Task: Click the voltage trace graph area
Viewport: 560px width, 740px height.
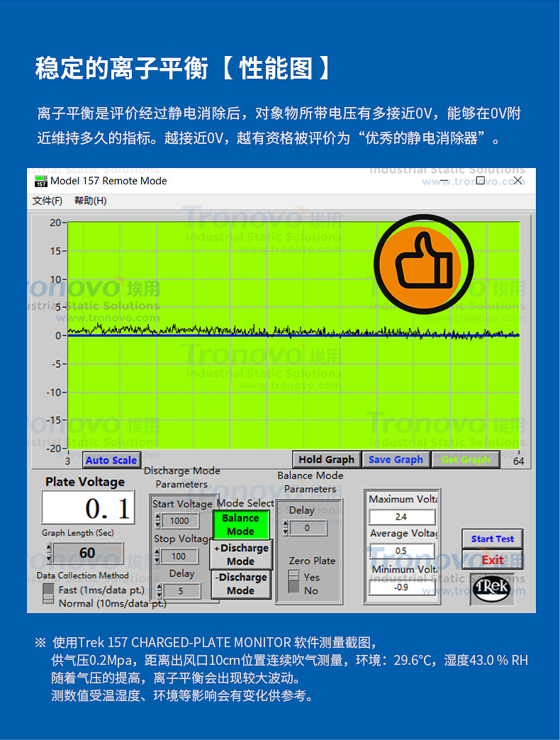Action: (293, 335)
